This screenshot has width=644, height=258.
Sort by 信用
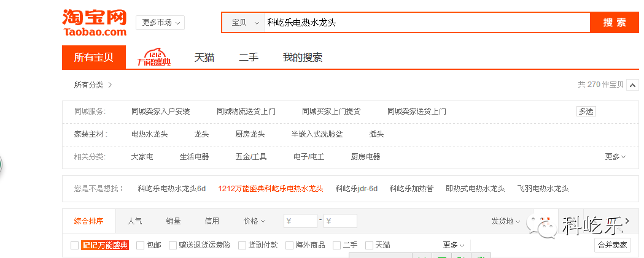(212, 221)
